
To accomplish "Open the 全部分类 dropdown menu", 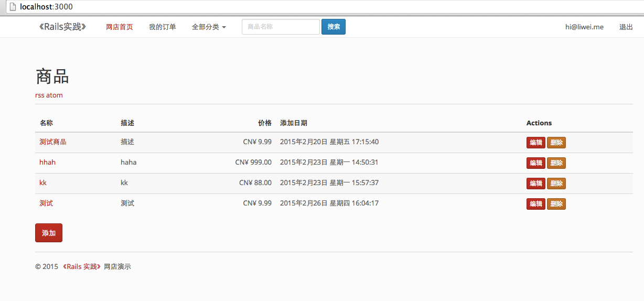I will point(209,27).
